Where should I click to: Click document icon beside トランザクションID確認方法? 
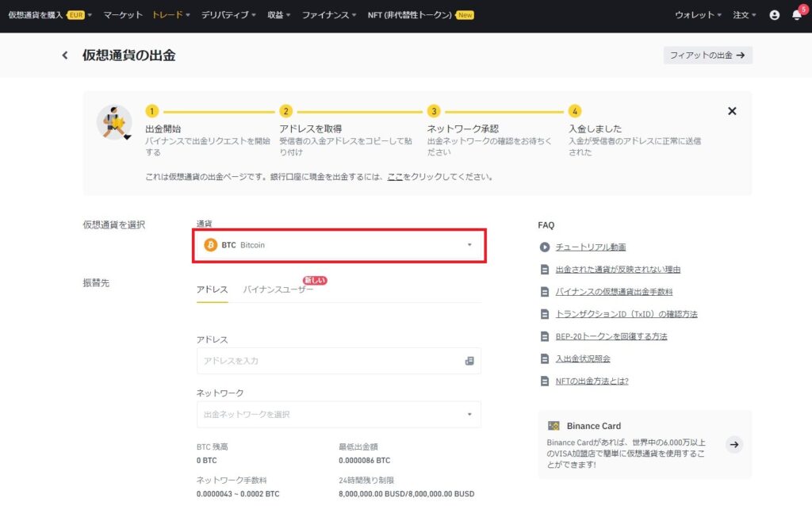click(544, 314)
